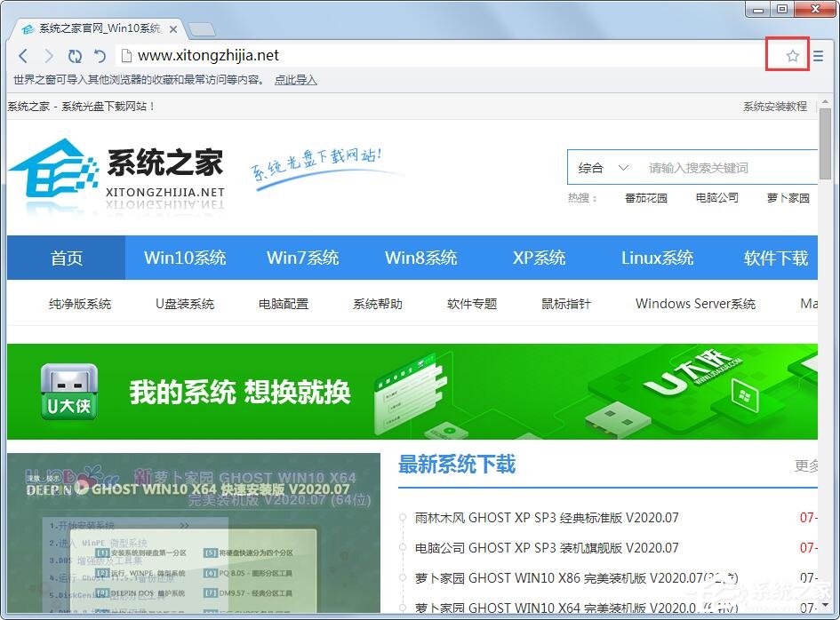Select the 系统之家官网 browser tab
Viewport: 840px width, 620px height.
[x=98, y=28]
